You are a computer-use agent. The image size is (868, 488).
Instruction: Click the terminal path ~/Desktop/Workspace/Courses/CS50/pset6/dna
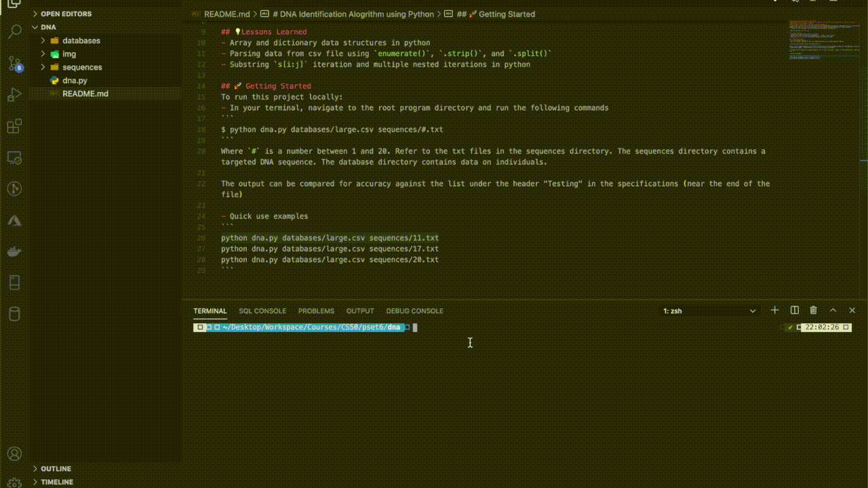(311, 327)
